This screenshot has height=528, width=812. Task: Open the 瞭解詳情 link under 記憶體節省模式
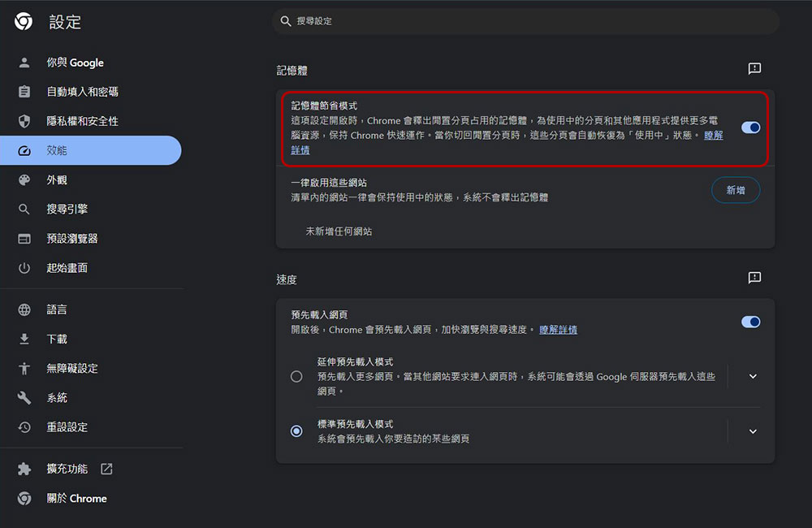[712, 135]
